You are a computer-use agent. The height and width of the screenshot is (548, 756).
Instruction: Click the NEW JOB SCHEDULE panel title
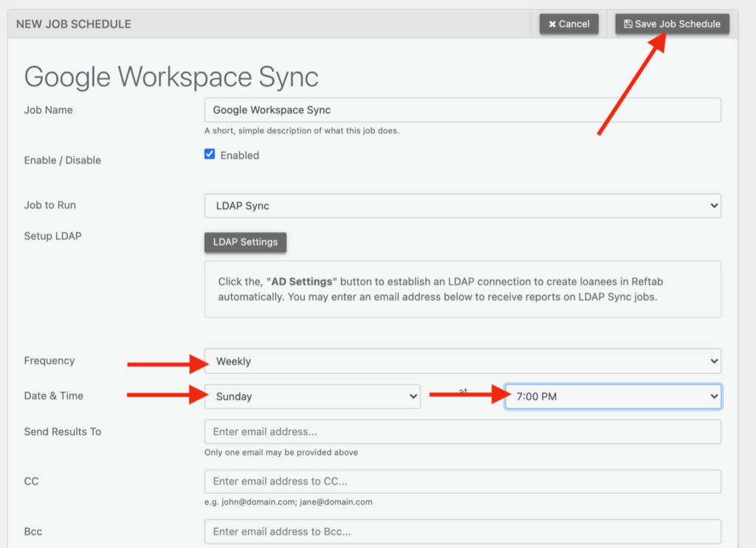(73, 24)
